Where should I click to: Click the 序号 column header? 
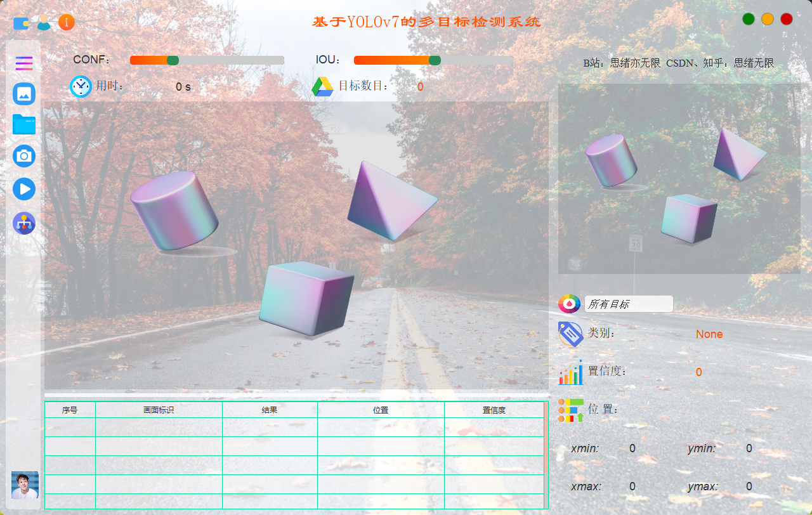70,410
